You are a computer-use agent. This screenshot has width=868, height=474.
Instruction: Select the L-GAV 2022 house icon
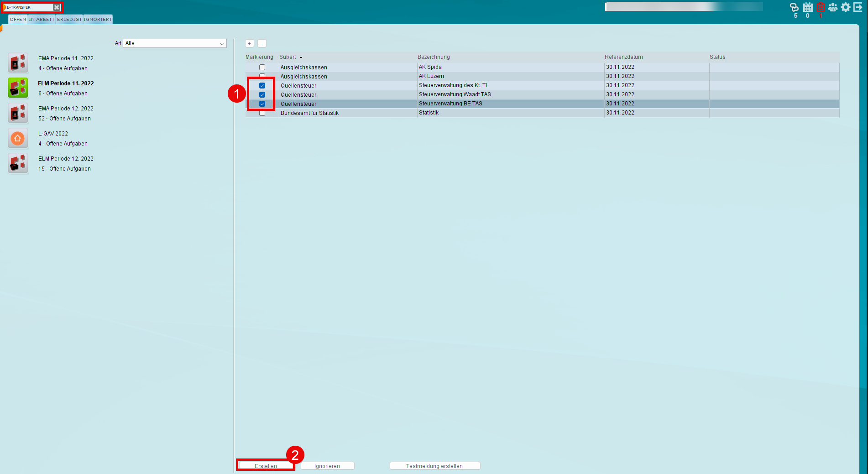(x=18, y=138)
